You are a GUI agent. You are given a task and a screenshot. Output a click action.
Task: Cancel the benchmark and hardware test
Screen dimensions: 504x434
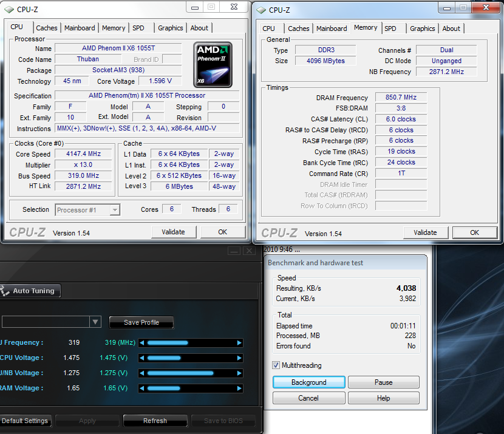309,398
